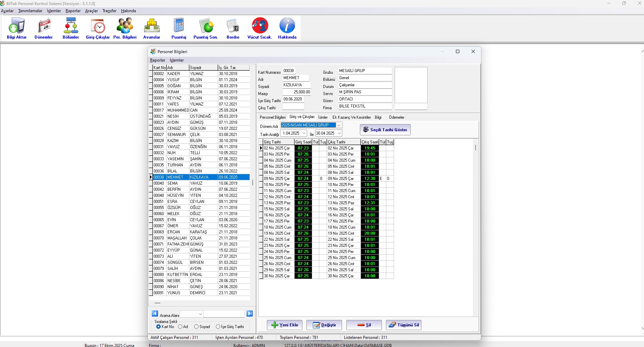
Task: Open Per. Bilgileri people icon
Action: pyautogui.click(x=125, y=28)
